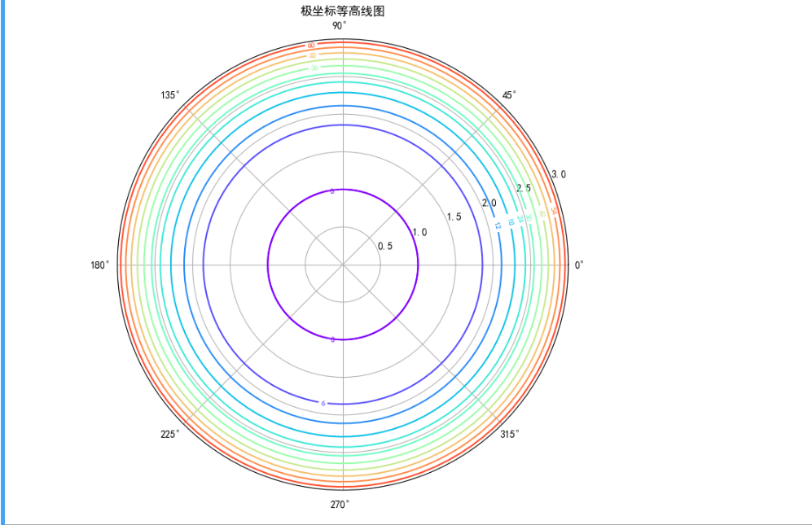Image resolution: width=812 pixels, height=525 pixels.
Task: Click the plot title 极坐标等高线图
Action: [x=325, y=12]
